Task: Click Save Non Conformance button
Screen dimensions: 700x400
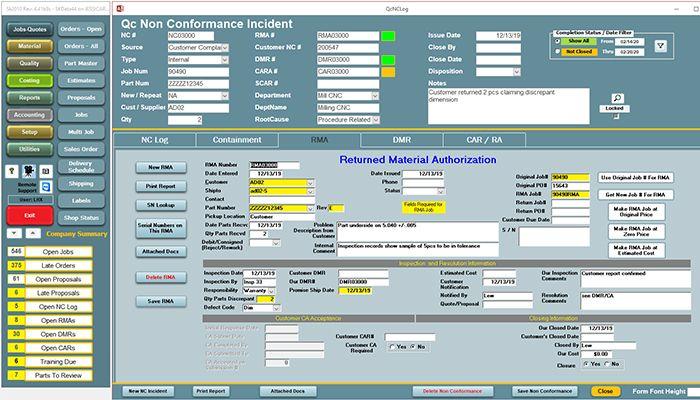Action: 545,392
